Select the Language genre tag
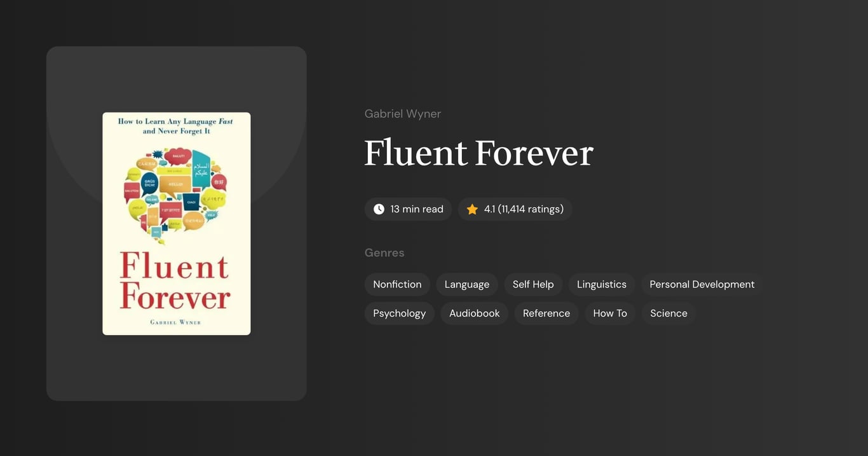 (466, 284)
